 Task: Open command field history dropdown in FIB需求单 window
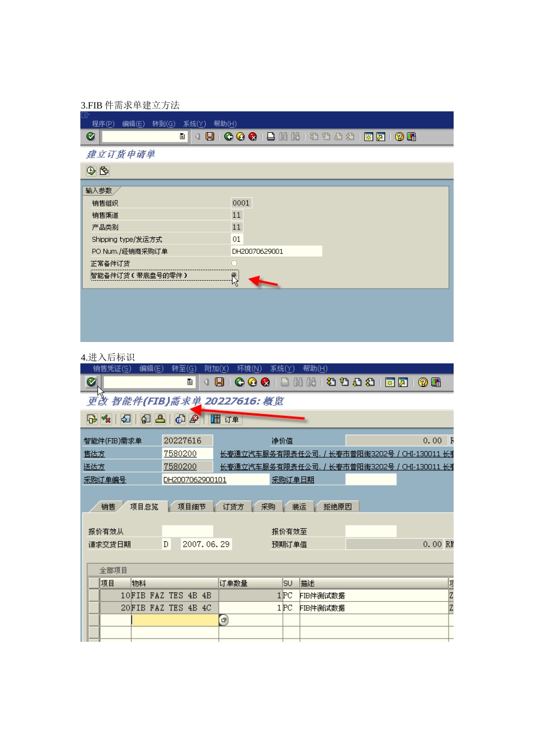point(190,382)
